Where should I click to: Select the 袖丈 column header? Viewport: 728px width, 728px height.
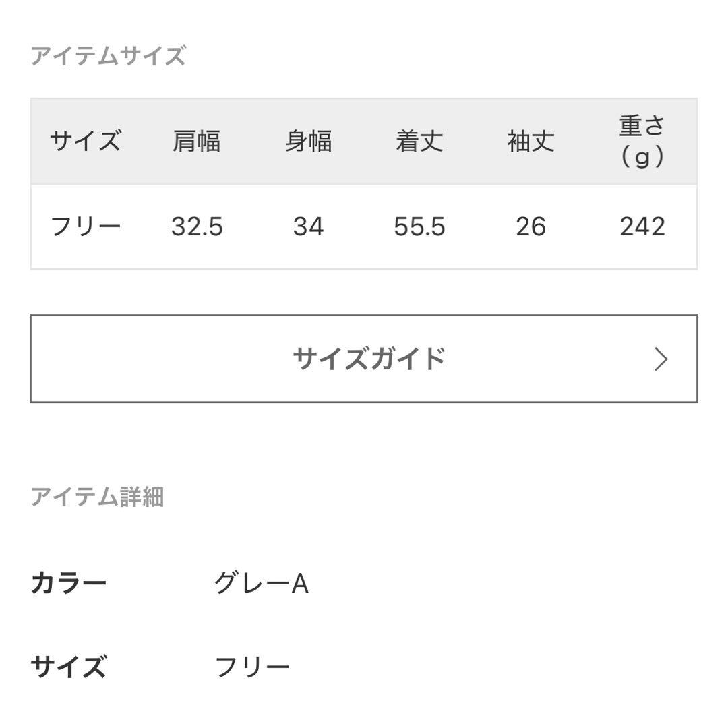pyautogui.click(x=532, y=140)
